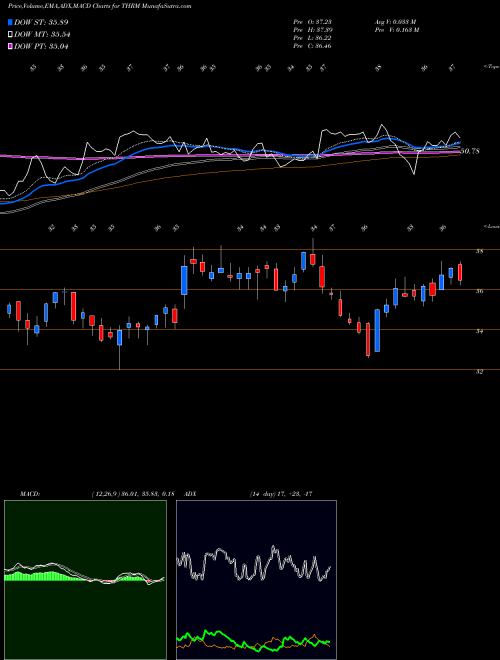Click the 'Pre C: 36.46' close value

[x=313, y=46]
